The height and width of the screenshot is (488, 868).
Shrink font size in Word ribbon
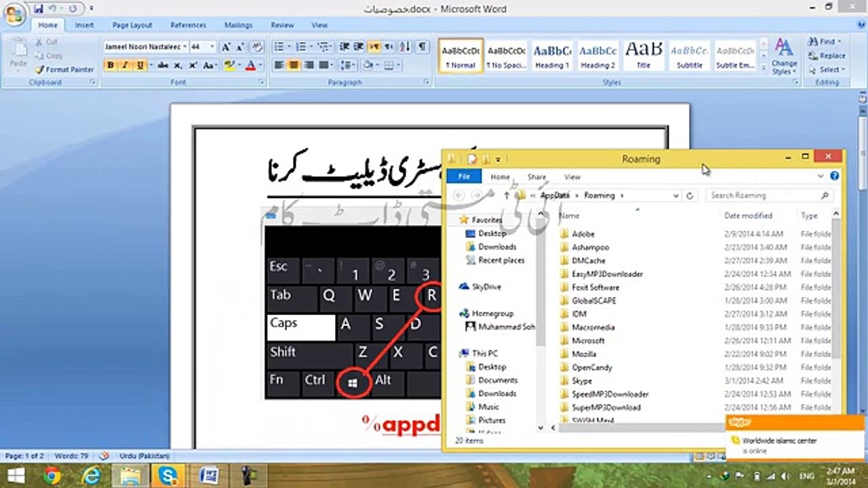pos(239,47)
